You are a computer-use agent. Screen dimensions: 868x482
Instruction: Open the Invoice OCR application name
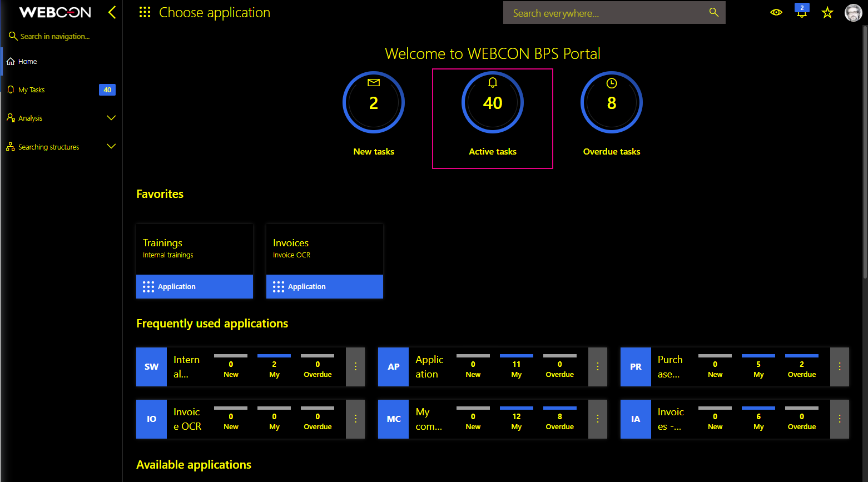tap(187, 419)
